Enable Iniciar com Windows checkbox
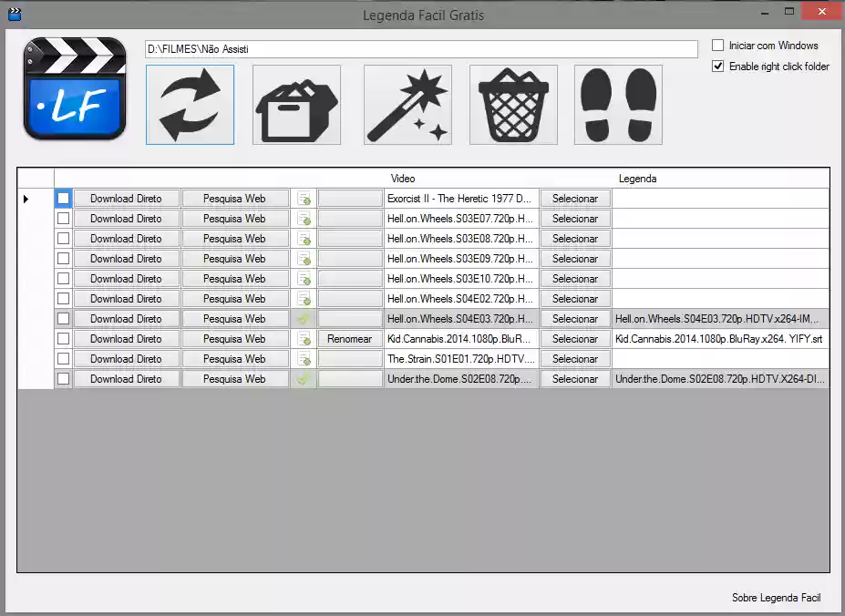Viewport: 845px width, 616px height. [718, 45]
